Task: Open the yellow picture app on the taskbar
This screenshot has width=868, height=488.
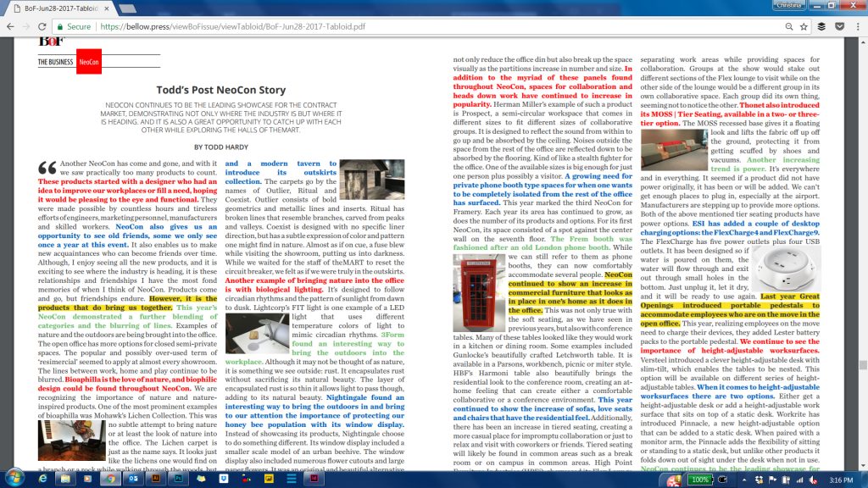Action: (269, 480)
